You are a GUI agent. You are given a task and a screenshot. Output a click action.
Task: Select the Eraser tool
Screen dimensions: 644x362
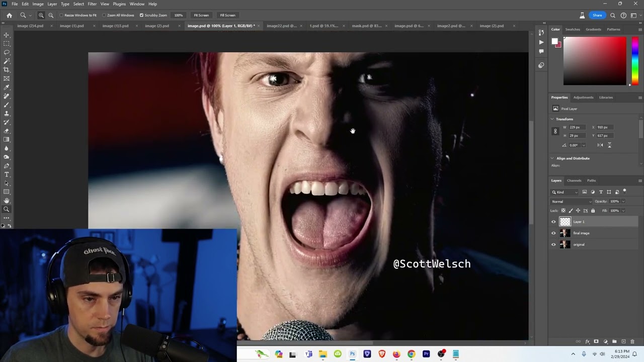(7, 131)
